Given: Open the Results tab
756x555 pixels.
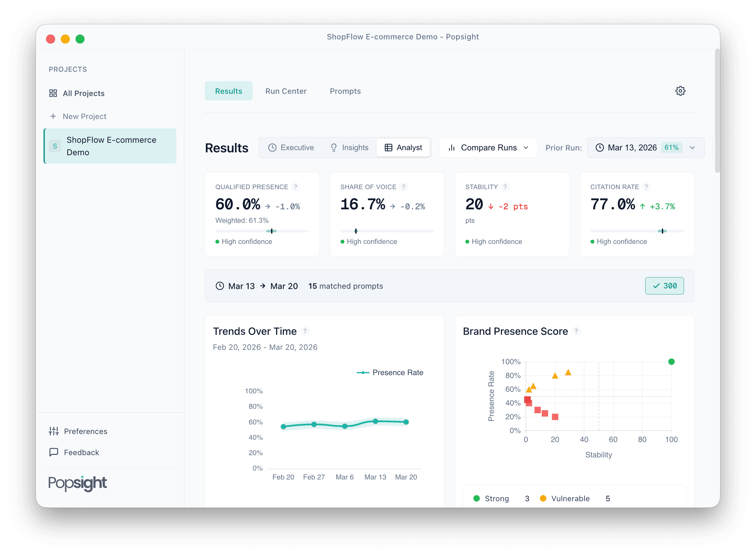Looking at the screenshot, I should click(229, 91).
